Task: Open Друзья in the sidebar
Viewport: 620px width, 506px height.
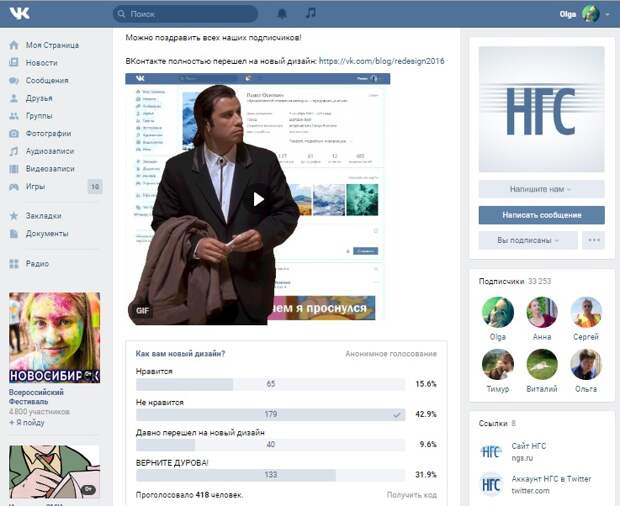Action: (x=39, y=98)
